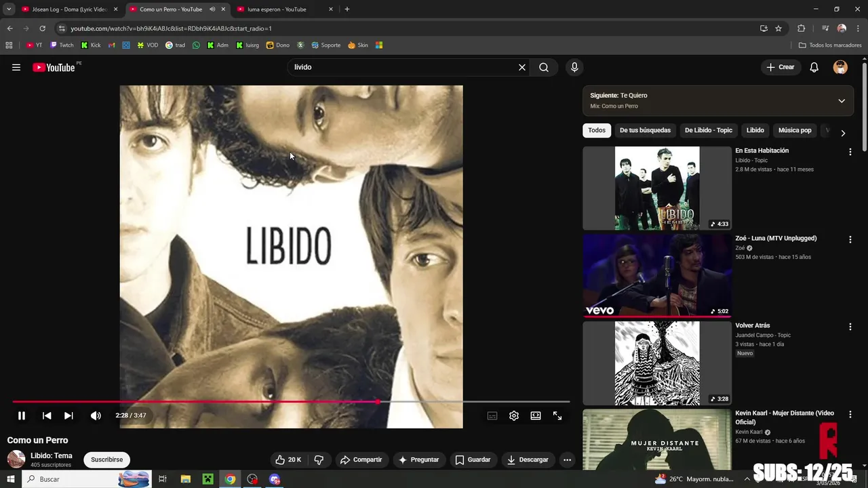Select the Todos filter chip
868x488 pixels.
597,130
